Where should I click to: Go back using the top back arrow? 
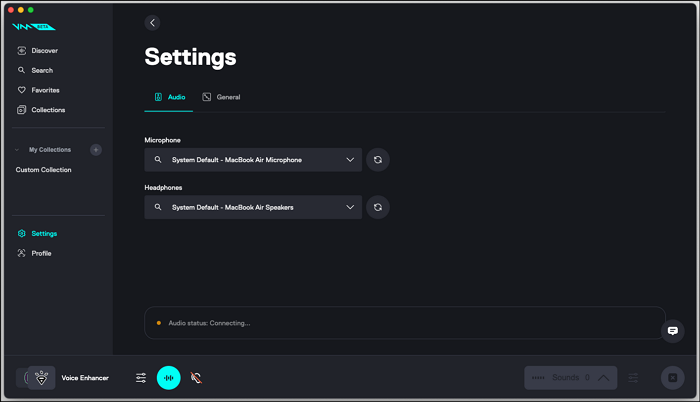point(152,23)
